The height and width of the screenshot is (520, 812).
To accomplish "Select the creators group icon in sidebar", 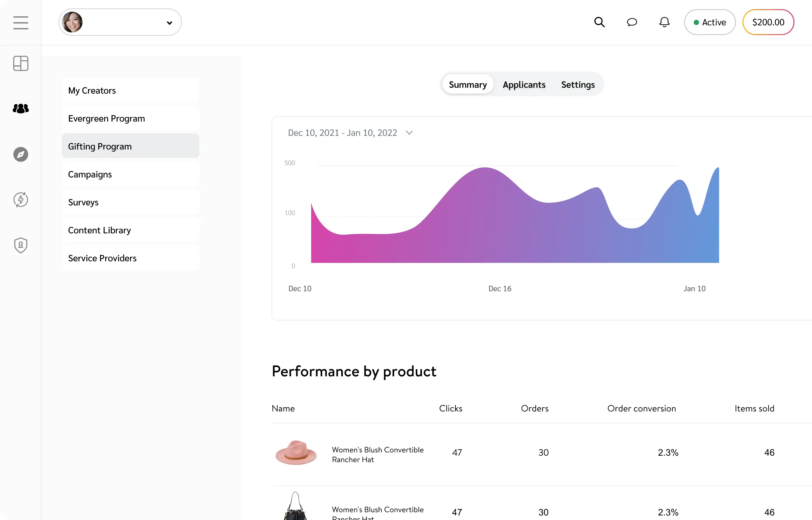I will (20, 109).
